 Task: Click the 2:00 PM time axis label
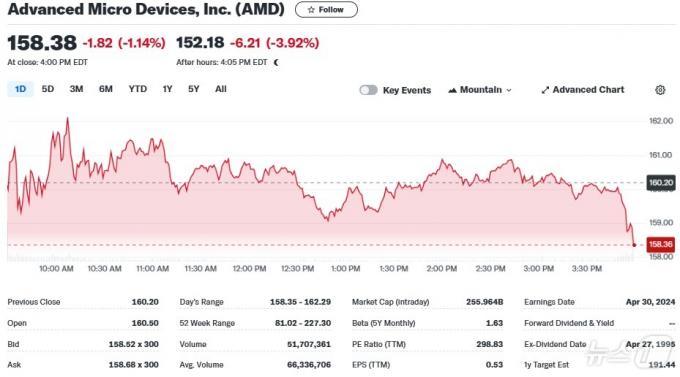(x=442, y=269)
